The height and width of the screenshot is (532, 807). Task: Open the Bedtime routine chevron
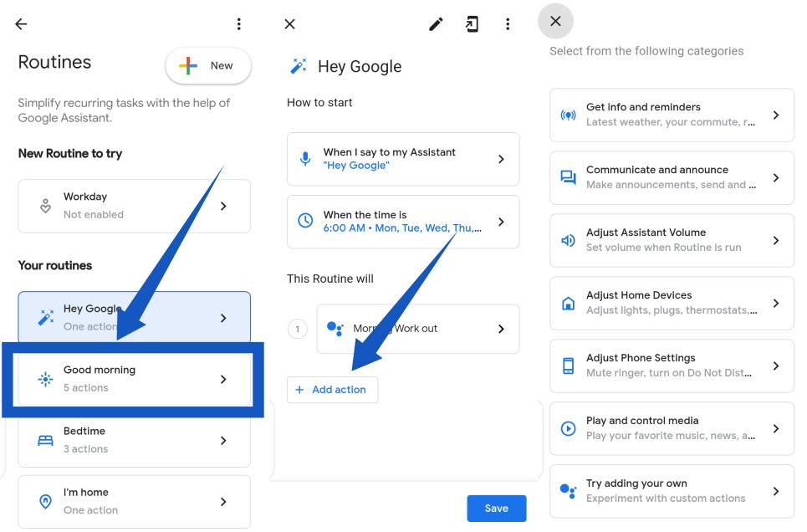223,441
